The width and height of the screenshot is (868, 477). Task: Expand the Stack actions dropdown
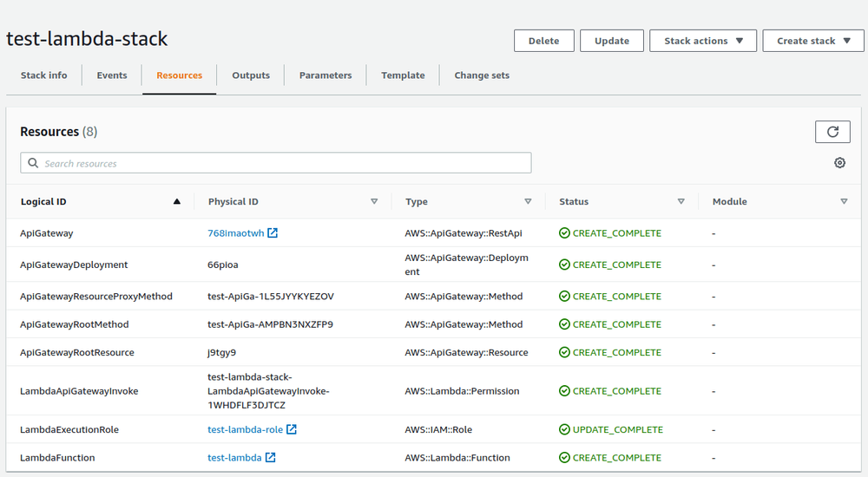[703, 41]
